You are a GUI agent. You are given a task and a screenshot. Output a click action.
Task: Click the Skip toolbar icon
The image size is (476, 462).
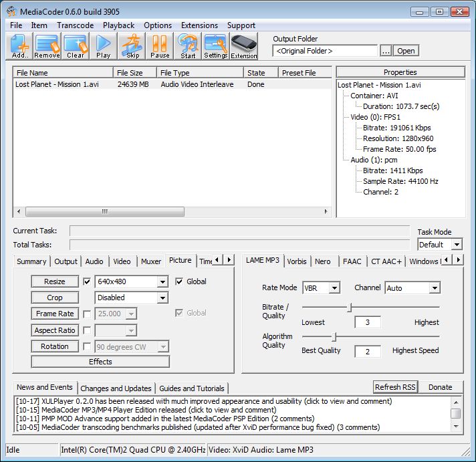tap(132, 46)
